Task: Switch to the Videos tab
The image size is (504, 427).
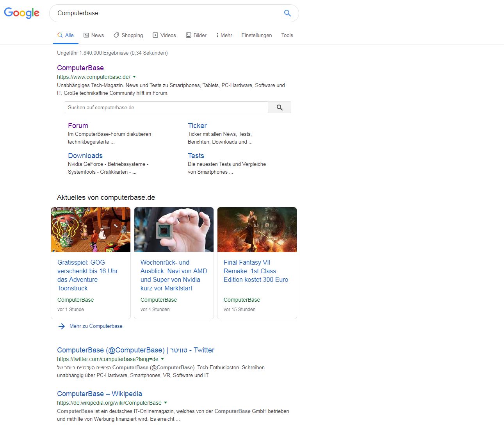Action: pos(164,35)
